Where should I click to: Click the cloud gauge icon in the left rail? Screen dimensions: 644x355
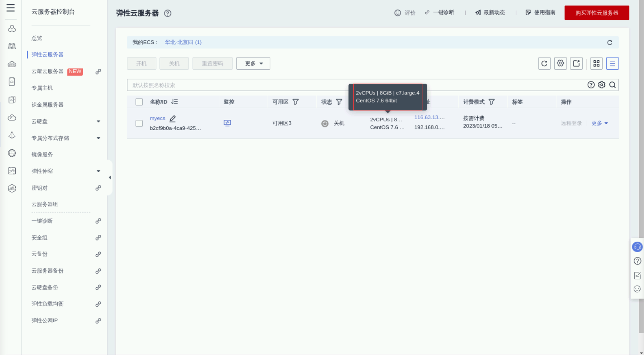tap(12, 117)
